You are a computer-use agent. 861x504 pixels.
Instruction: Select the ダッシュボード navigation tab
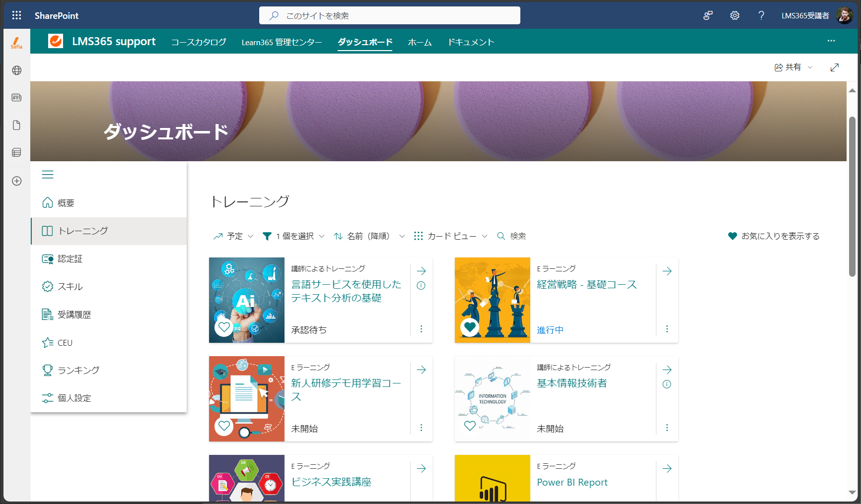365,42
